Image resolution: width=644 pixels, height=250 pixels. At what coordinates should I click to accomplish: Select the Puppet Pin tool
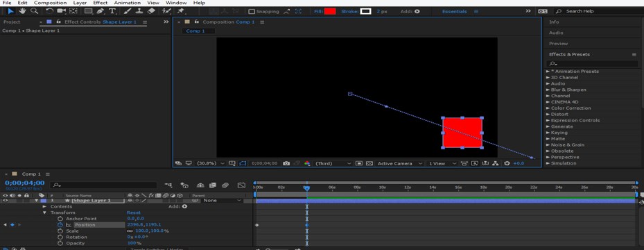(181, 11)
